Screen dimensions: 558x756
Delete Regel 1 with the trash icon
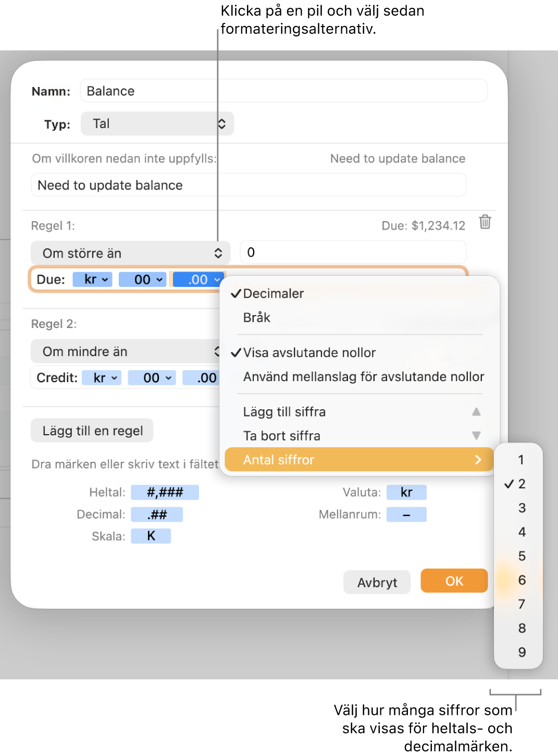(485, 222)
